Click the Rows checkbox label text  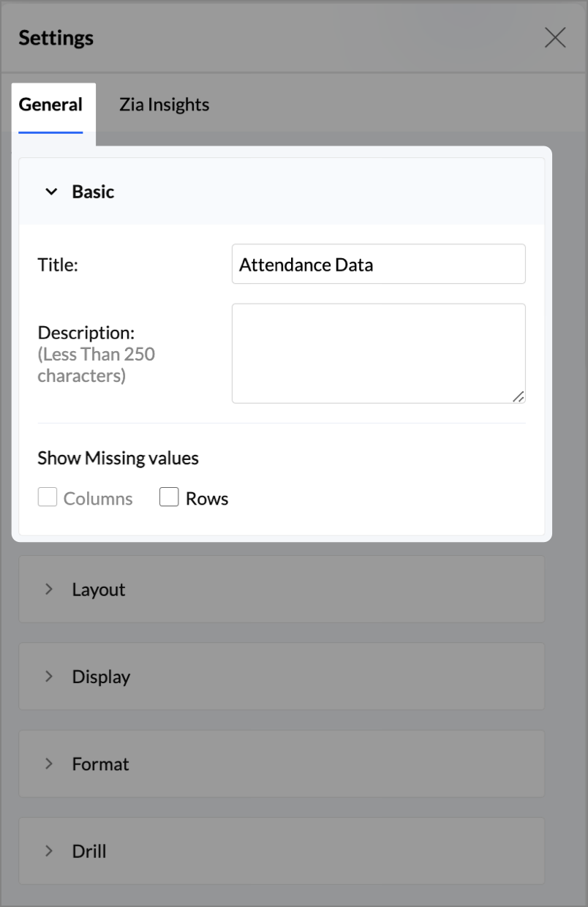(207, 499)
